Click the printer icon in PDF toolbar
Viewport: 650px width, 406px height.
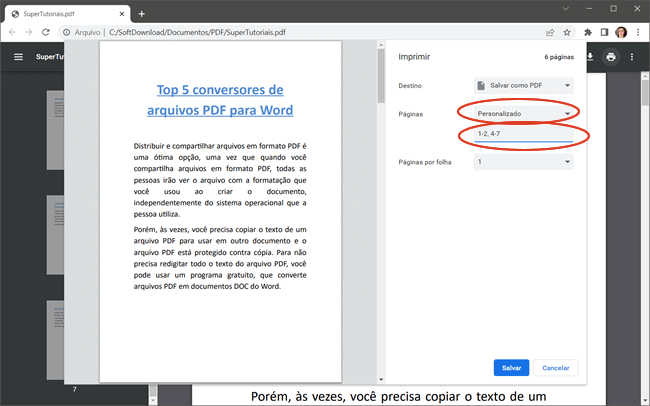(610, 57)
